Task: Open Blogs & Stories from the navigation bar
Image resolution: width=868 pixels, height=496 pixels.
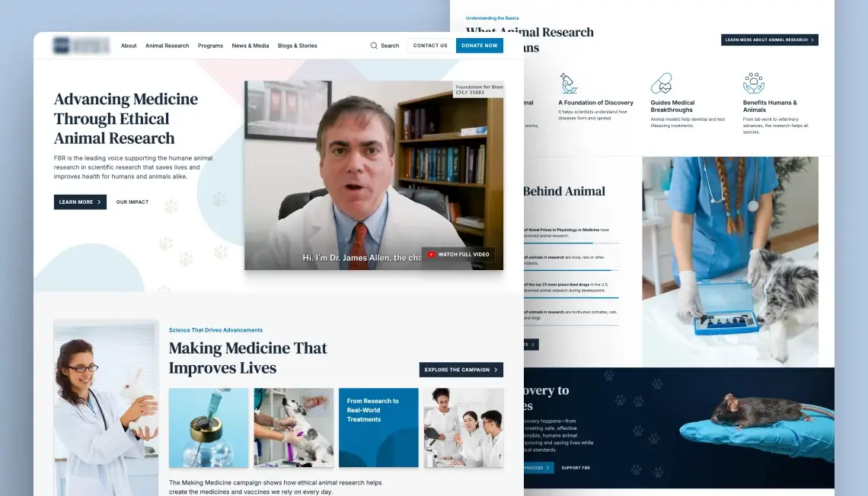Action: tap(297, 46)
